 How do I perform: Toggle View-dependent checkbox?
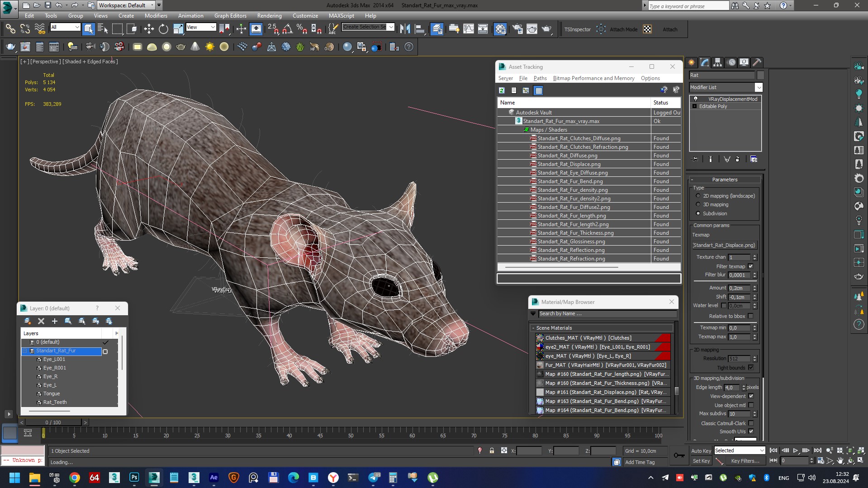pyautogui.click(x=751, y=396)
